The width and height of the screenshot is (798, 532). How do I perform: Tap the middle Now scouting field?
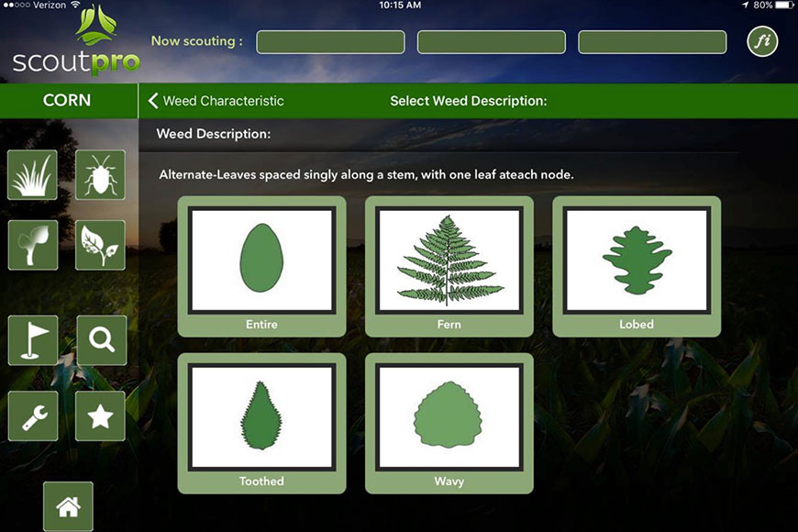[492, 42]
